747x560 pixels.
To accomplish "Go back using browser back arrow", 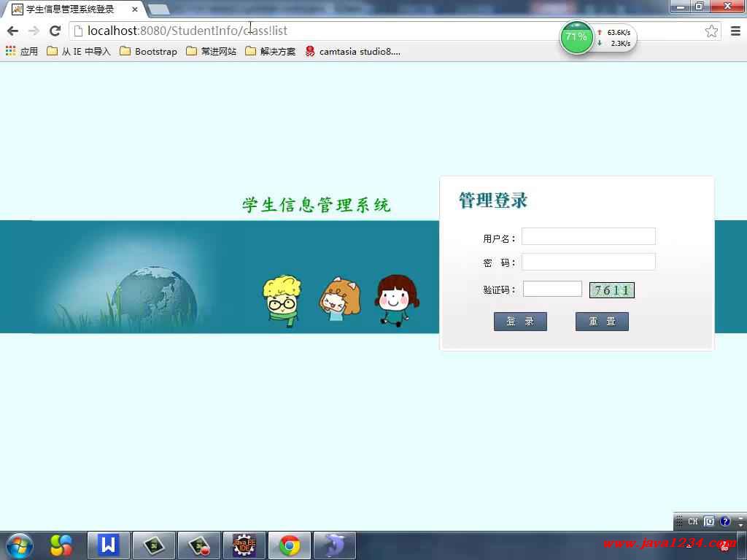I will (x=13, y=31).
